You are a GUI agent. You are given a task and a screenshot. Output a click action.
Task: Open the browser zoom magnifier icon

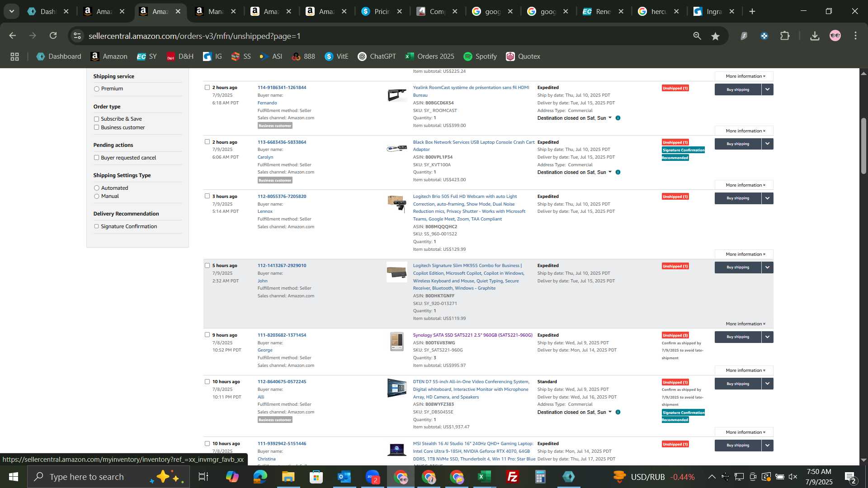(x=697, y=36)
